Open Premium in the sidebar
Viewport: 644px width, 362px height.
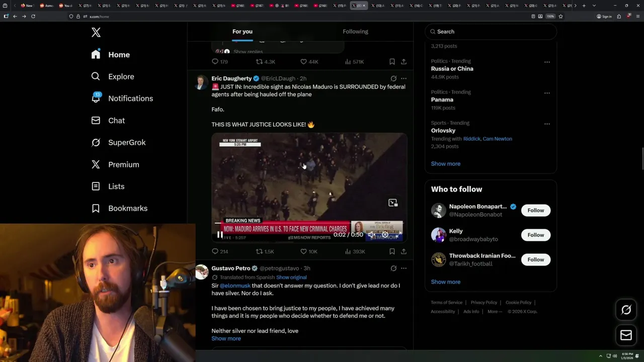[x=115, y=164]
